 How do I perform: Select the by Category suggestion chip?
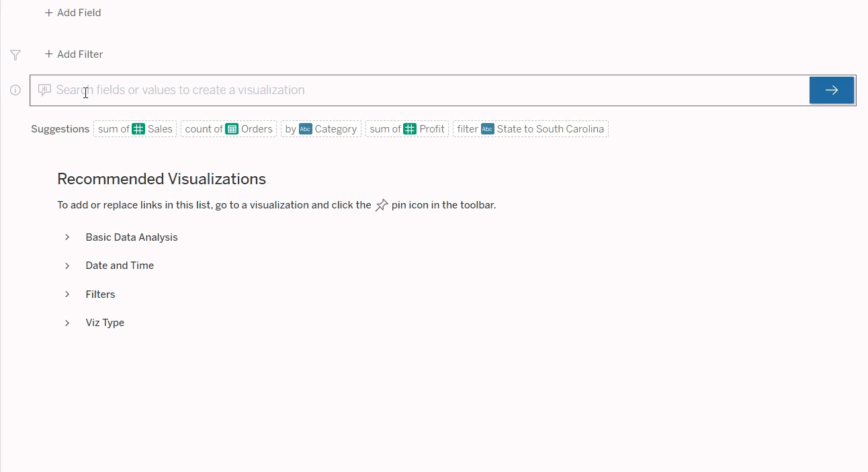[320, 128]
